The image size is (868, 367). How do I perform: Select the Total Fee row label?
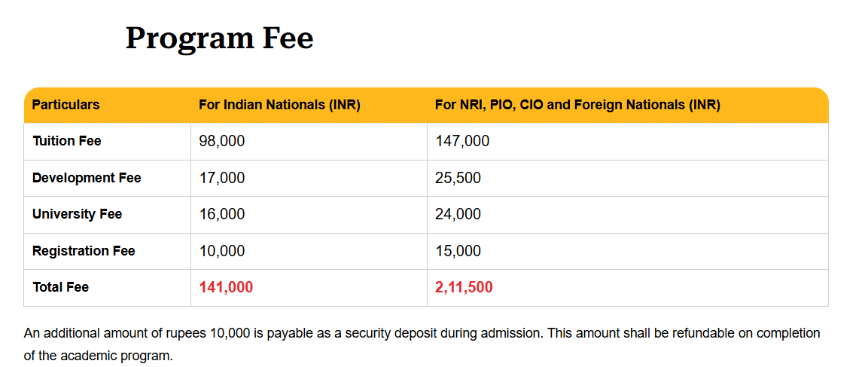60,287
